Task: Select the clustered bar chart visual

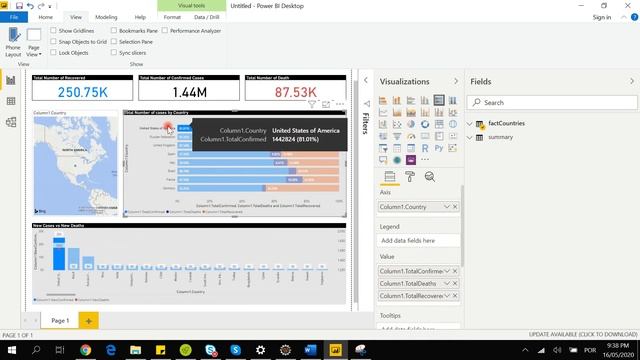Action: coord(411,100)
